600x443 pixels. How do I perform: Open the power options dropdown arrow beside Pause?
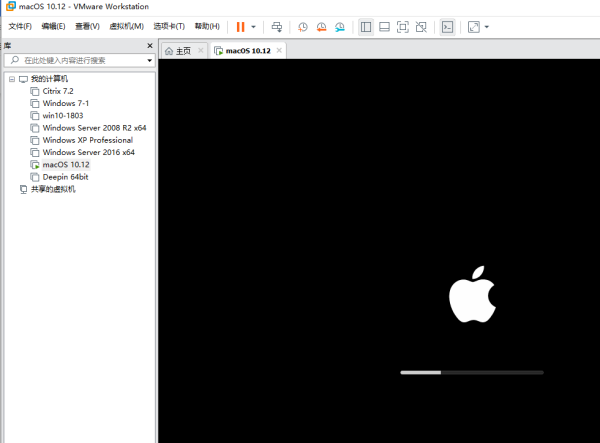point(254,27)
